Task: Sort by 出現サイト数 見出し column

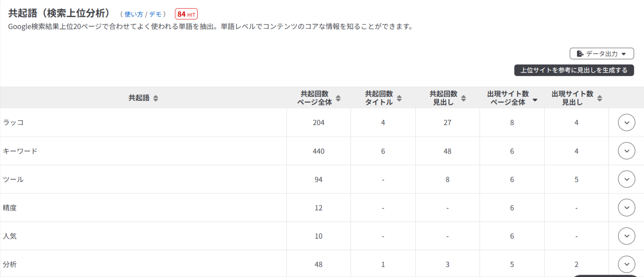Action: pos(600,98)
